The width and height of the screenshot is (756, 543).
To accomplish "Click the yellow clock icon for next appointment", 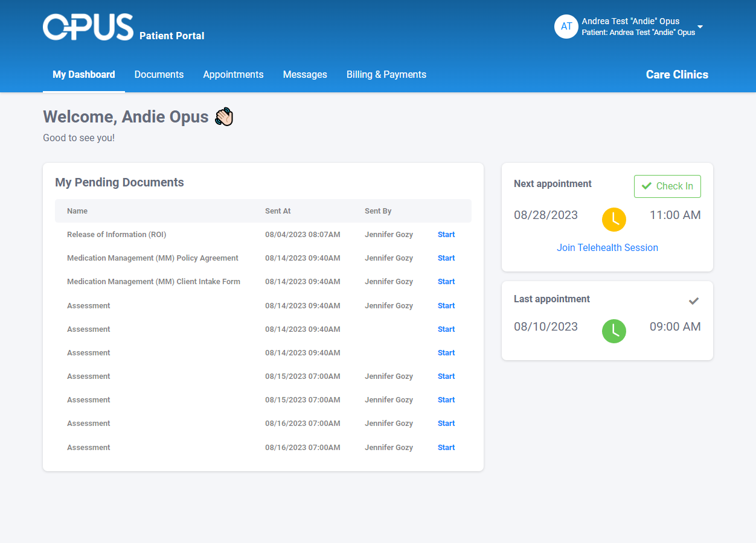I will click(614, 219).
